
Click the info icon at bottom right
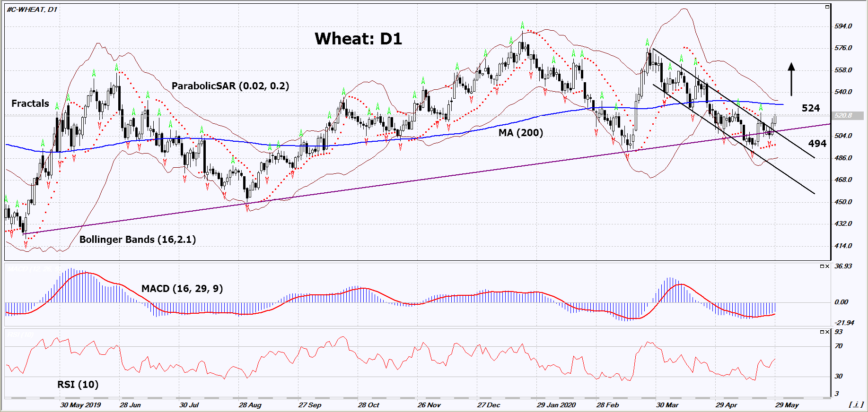click(x=856, y=404)
